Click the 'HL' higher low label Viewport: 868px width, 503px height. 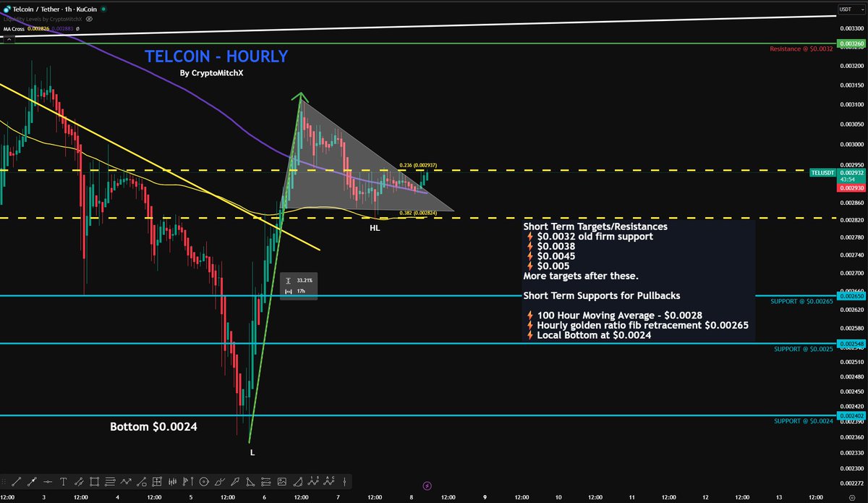pyautogui.click(x=375, y=228)
